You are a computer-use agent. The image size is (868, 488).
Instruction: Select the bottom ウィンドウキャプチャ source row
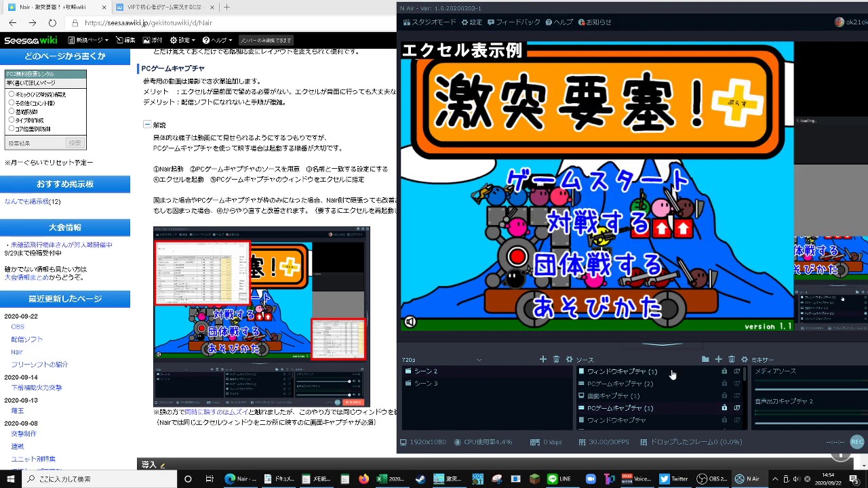click(x=659, y=420)
